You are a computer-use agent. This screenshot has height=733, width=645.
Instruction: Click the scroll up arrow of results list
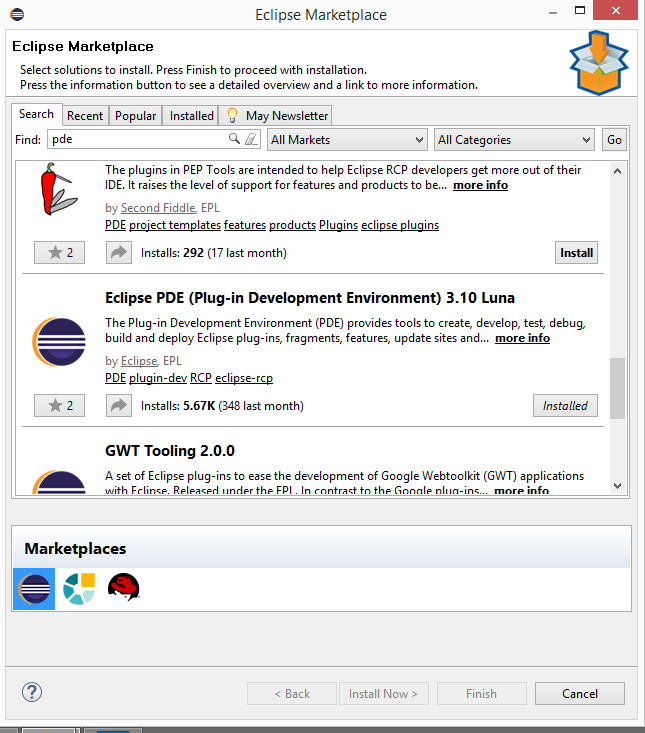tap(617, 171)
